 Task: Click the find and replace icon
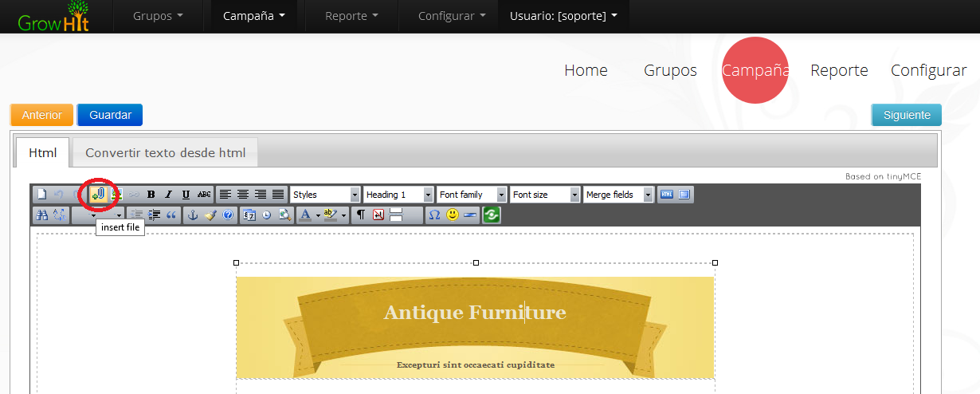59,215
